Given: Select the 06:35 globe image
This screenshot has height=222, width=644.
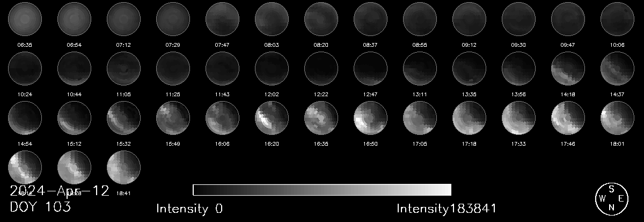Looking at the screenshot, I should 25,18.
